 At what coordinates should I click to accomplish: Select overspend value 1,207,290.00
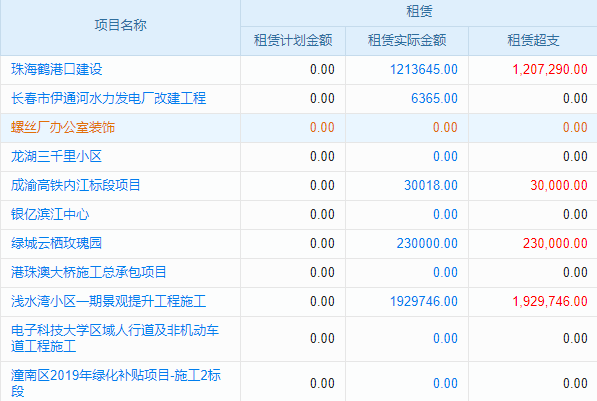550,69
